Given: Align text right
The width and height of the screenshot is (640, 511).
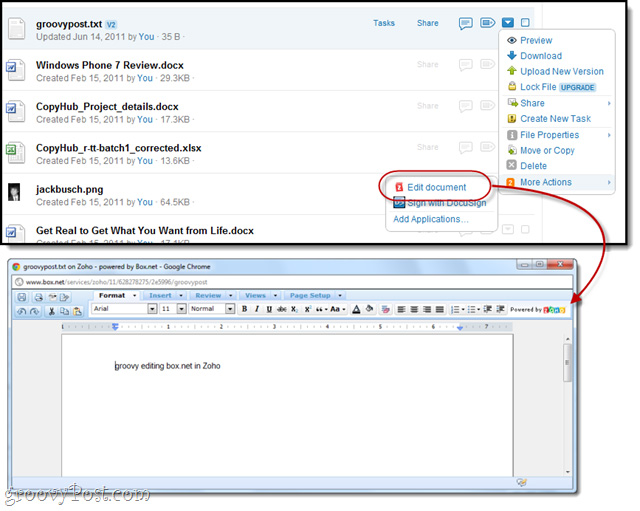Looking at the screenshot, I should (x=427, y=309).
